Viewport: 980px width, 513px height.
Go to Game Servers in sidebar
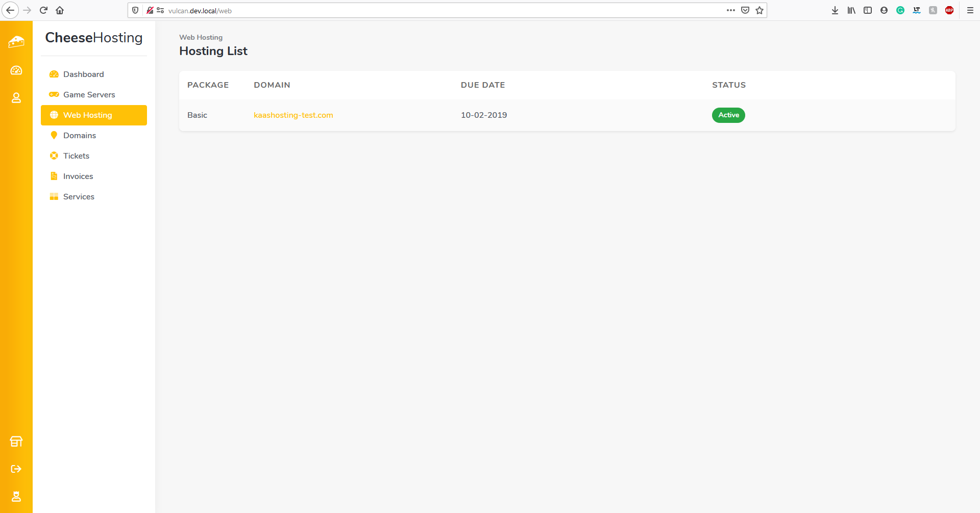pyautogui.click(x=89, y=95)
